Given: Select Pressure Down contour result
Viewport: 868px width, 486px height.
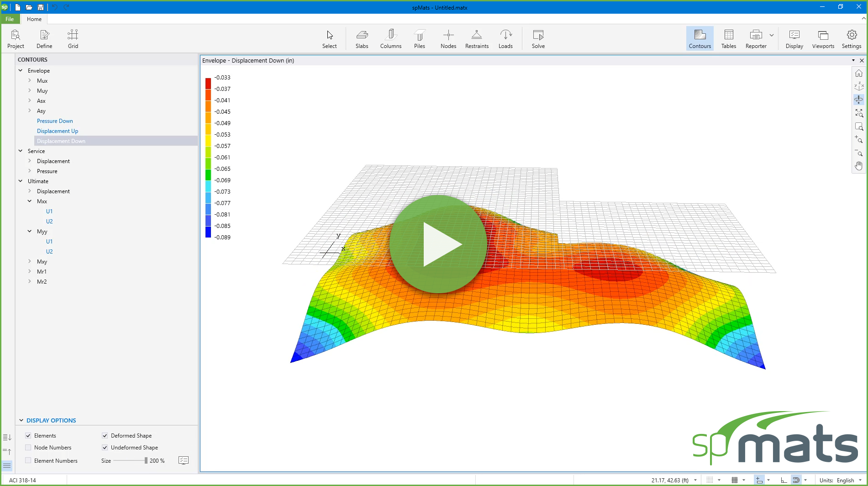Looking at the screenshot, I should pos(54,121).
